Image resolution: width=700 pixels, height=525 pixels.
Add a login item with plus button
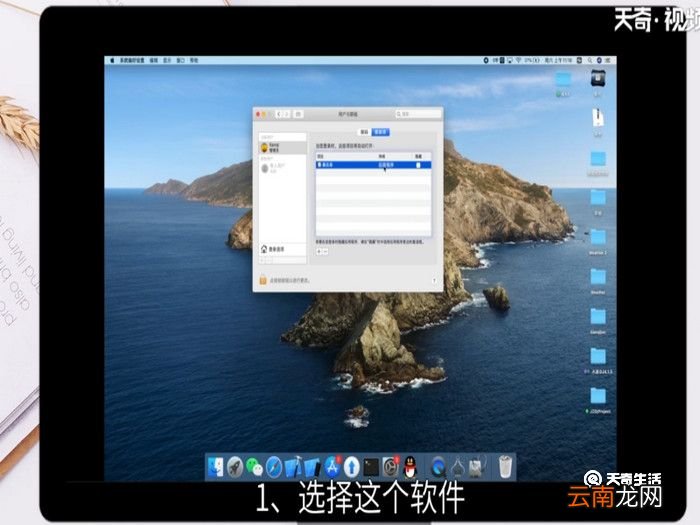coord(319,252)
